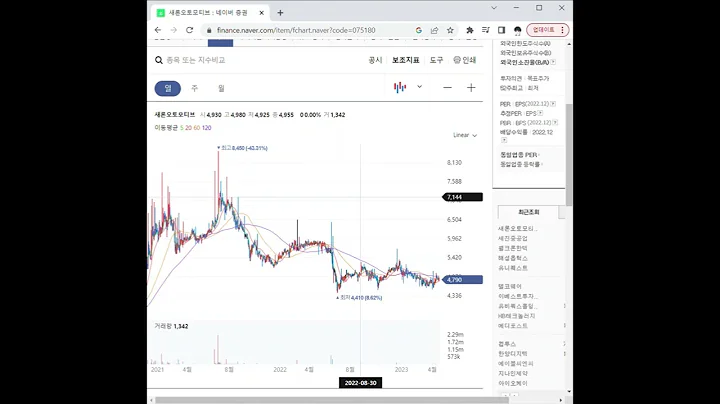Open the Chrome three-dot menu

pos(562,30)
